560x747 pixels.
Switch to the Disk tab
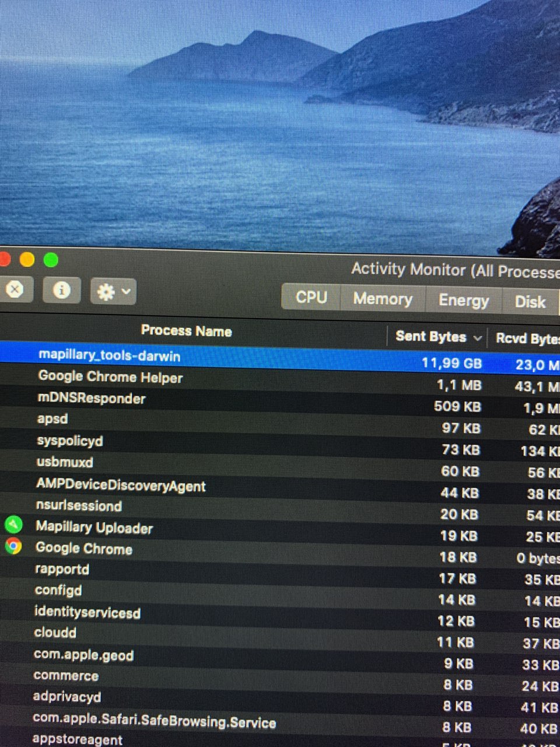pyautogui.click(x=530, y=302)
